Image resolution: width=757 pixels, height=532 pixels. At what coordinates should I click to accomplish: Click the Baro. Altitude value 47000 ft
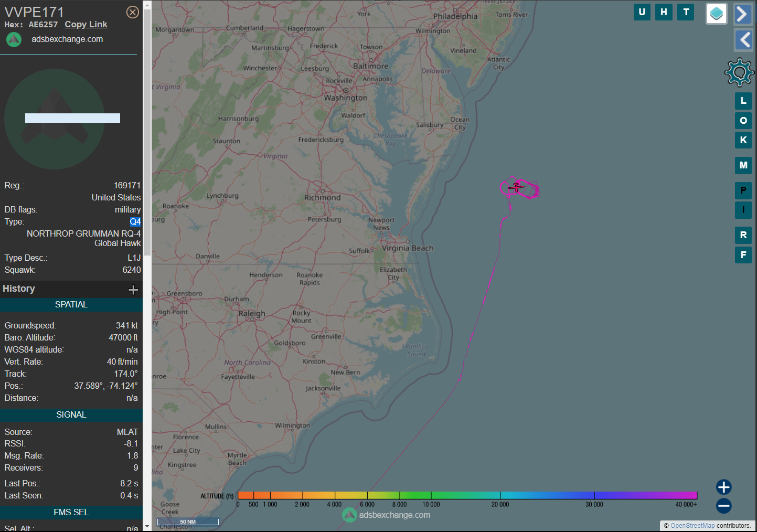(x=123, y=338)
